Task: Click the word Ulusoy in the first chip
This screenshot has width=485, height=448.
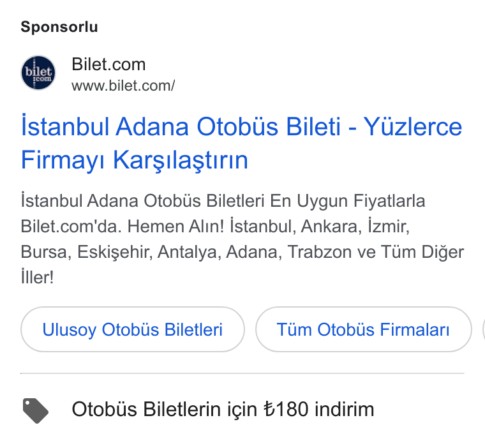Action: pyautogui.click(x=70, y=330)
